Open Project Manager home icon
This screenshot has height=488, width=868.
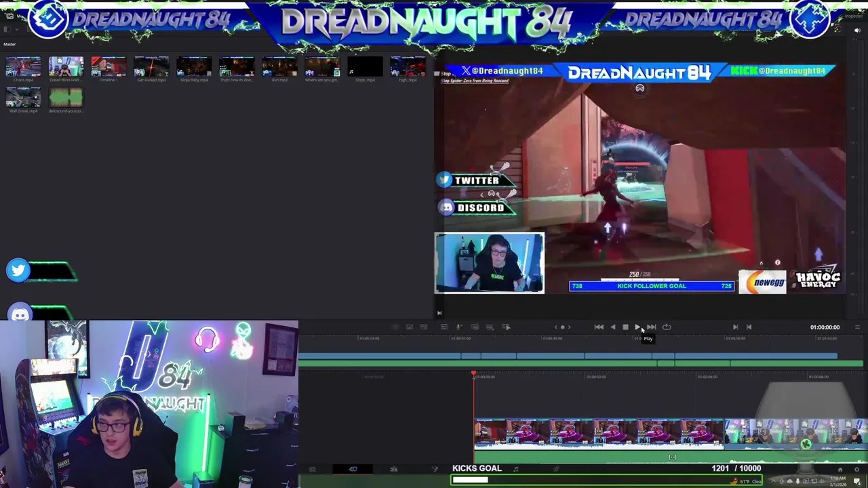click(840, 469)
